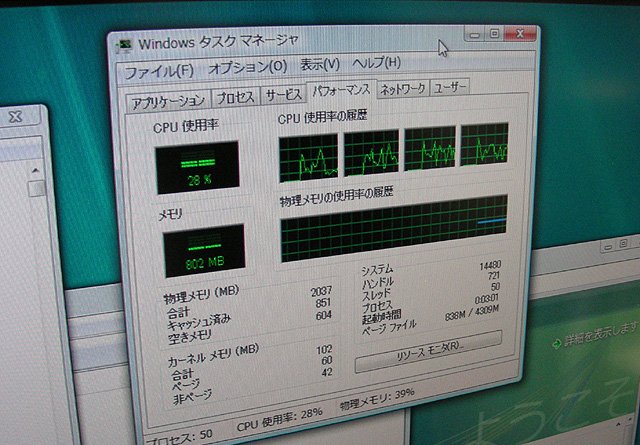Switch to the ネットワーク tab
The width and height of the screenshot is (640, 445).
pyautogui.click(x=403, y=89)
